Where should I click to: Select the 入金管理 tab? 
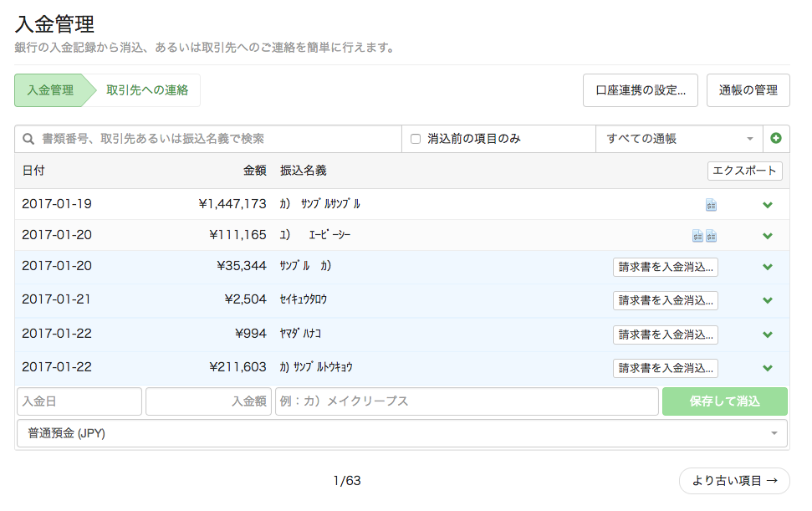[50, 90]
